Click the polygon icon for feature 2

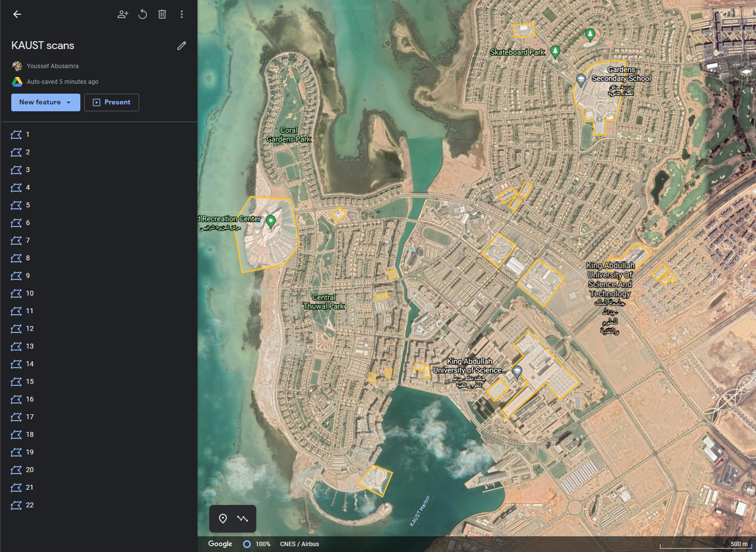coord(16,152)
